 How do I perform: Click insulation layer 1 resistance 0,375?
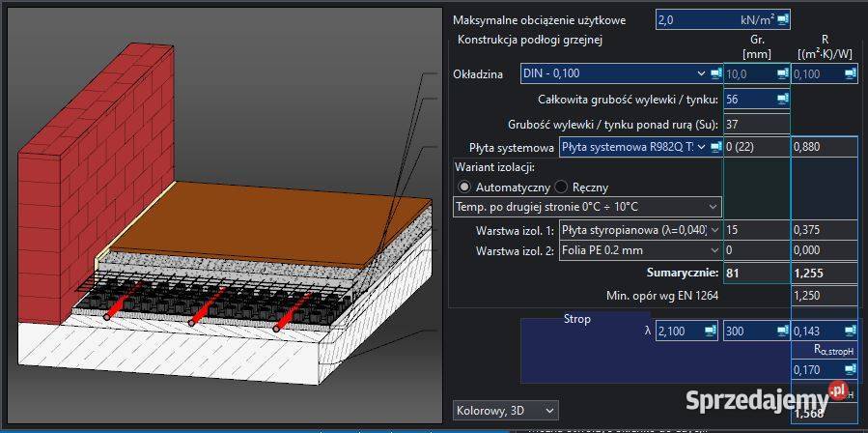point(825,229)
